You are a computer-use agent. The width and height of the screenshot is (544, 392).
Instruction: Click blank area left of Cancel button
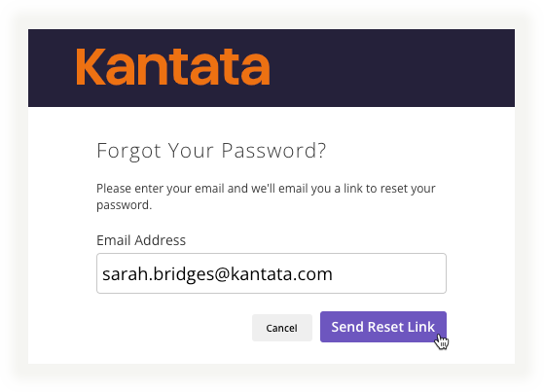pos(173,328)
